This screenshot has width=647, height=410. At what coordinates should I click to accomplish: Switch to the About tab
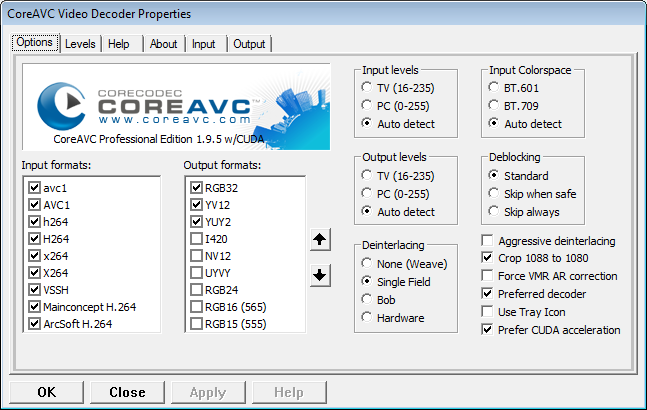point(163,44)
